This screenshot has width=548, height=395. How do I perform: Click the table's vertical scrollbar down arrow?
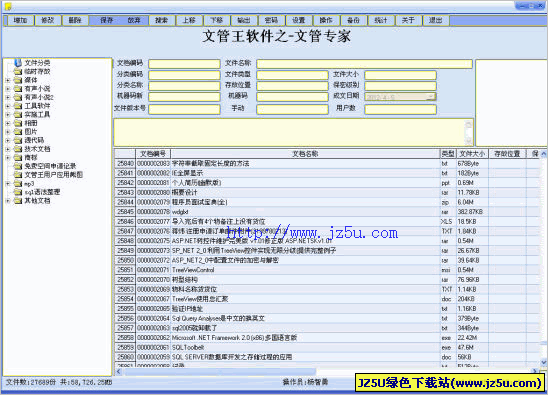point(544,362)
